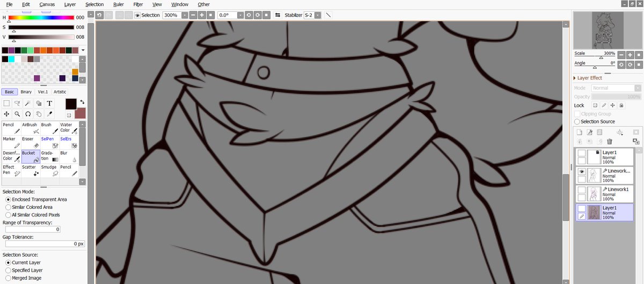Viewport: 644px width, 284px height.
Task: Select the Brush tool
Action: coord(50,128)
